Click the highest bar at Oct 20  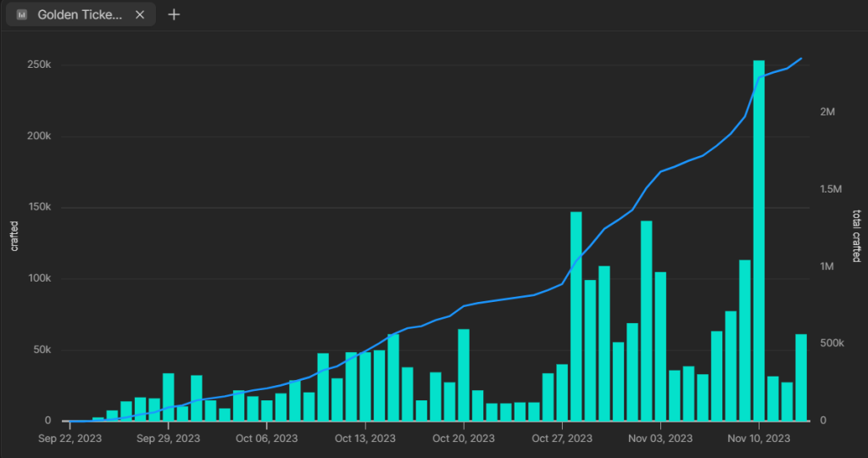point(464,375)
